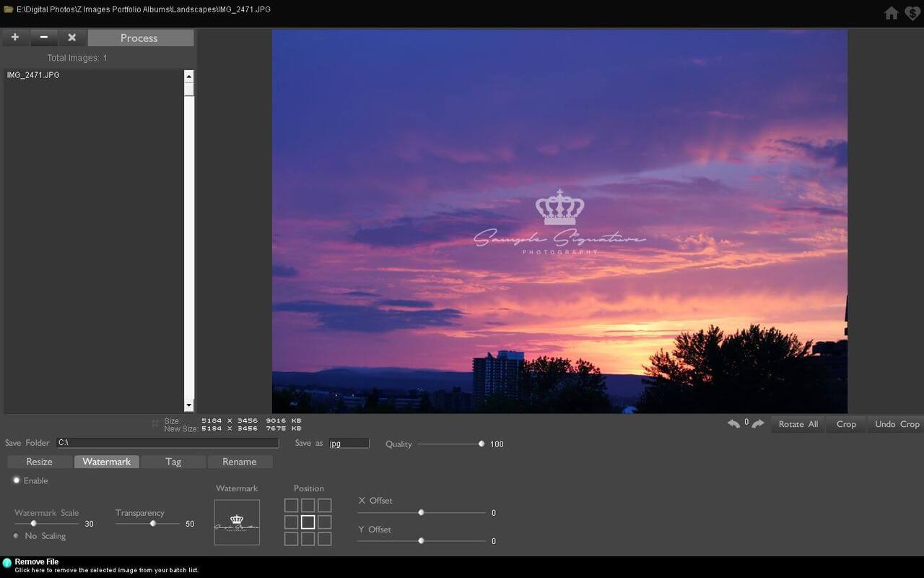Screen dimensions: 924x578
Task: Select top-right watermark position
Action: (x=325, y=506)
